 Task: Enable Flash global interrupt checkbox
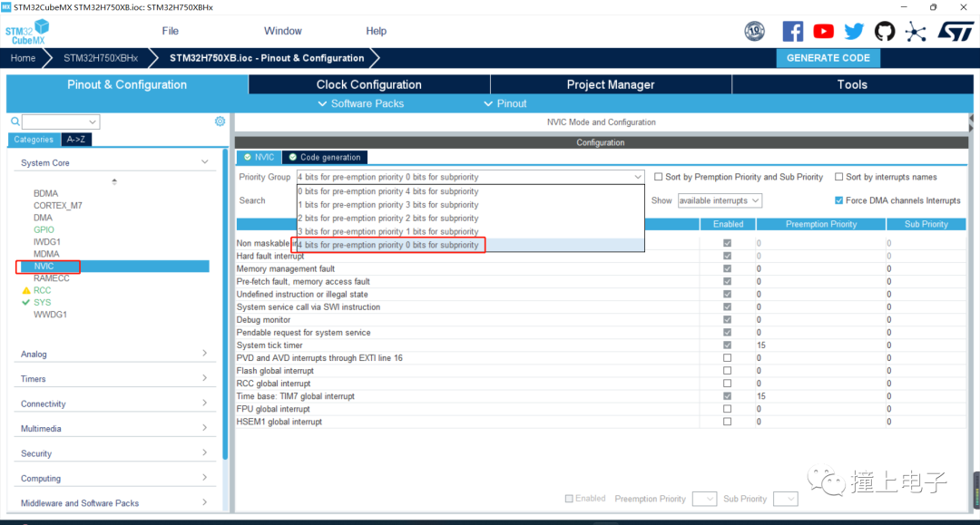pyautogui.click(x=727, y=371)
